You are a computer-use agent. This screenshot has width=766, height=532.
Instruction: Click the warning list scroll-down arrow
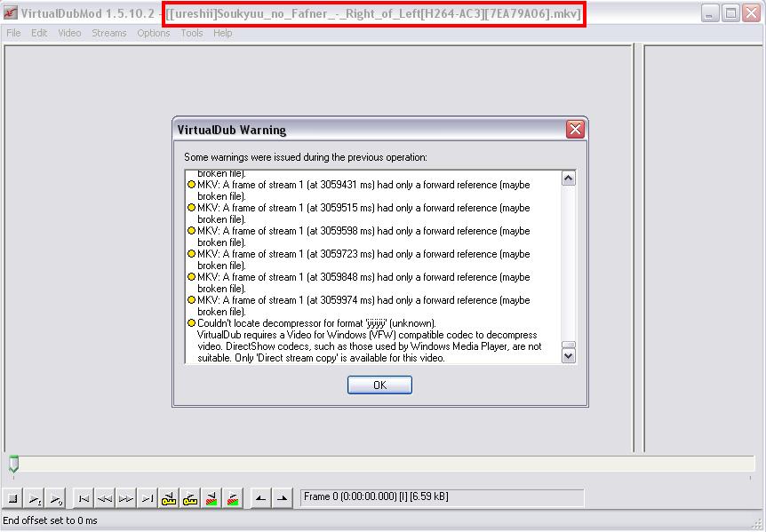[x=568, y=356]
